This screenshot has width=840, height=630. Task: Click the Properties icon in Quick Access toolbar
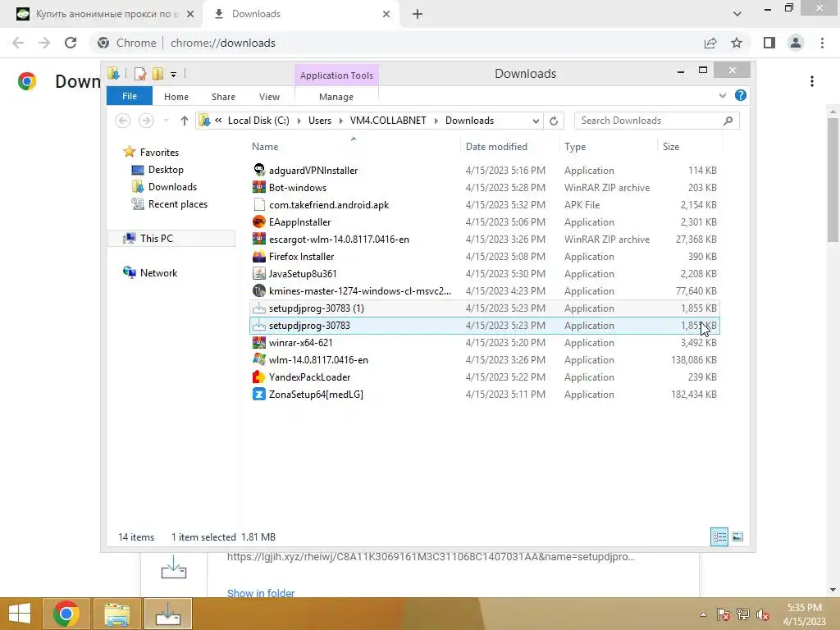[x=140, y=74]
